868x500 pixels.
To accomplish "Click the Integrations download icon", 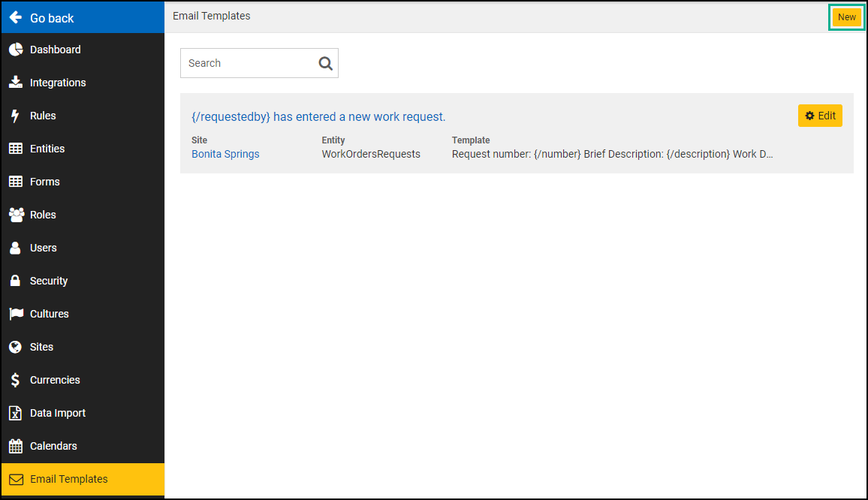I will click(16, 83).
